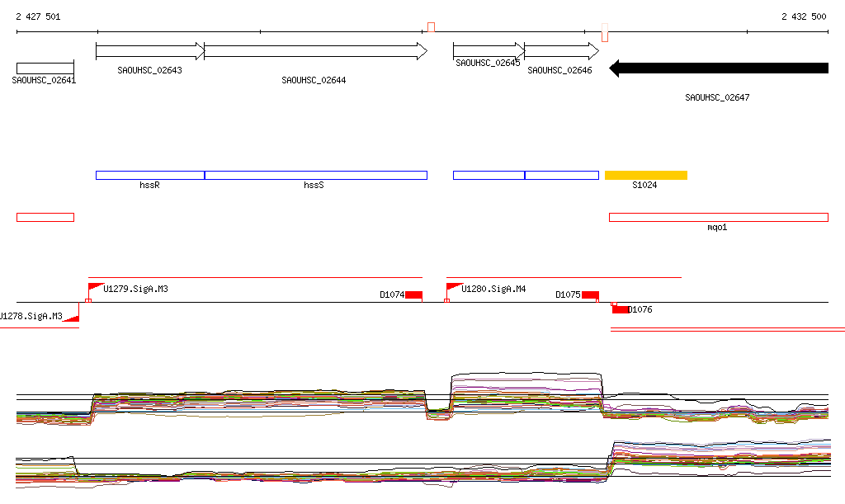The height and width of the screenshot is (504, 845).
Task: Click the SAOUHSC_02644 gene arrow
Action: (x=316, y=51)
